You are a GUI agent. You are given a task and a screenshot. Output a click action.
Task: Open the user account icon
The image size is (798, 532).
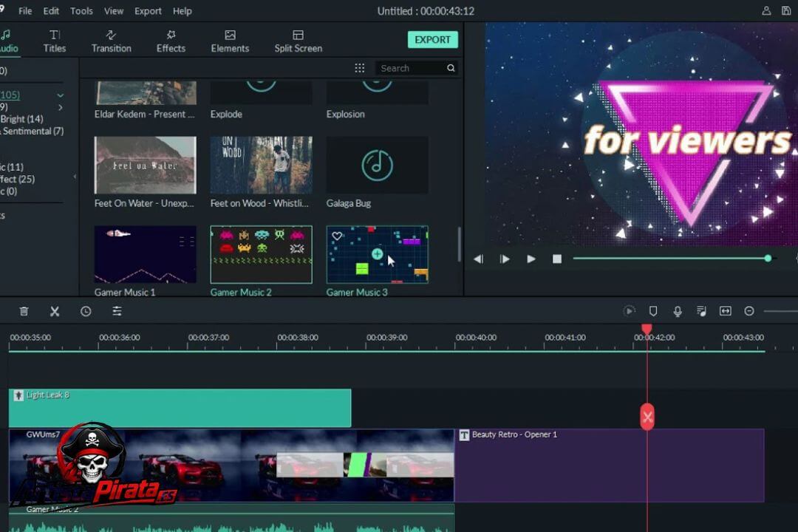tap(766, 10)
